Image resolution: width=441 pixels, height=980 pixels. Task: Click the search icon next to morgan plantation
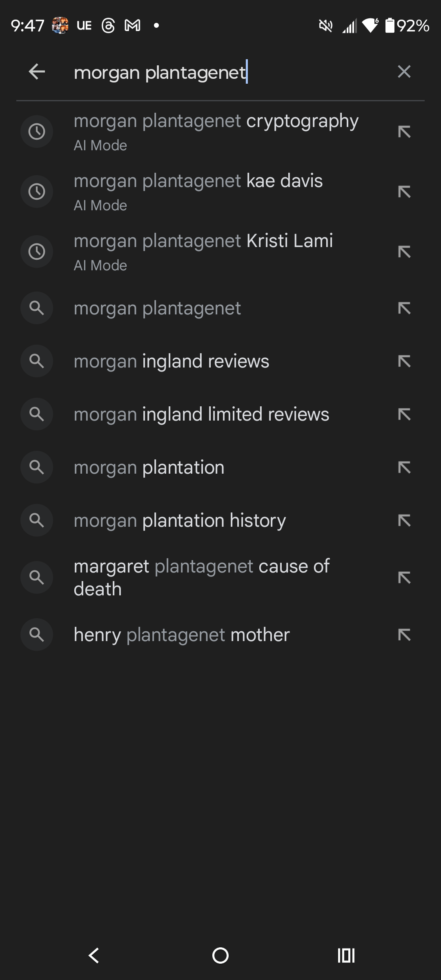36,468
